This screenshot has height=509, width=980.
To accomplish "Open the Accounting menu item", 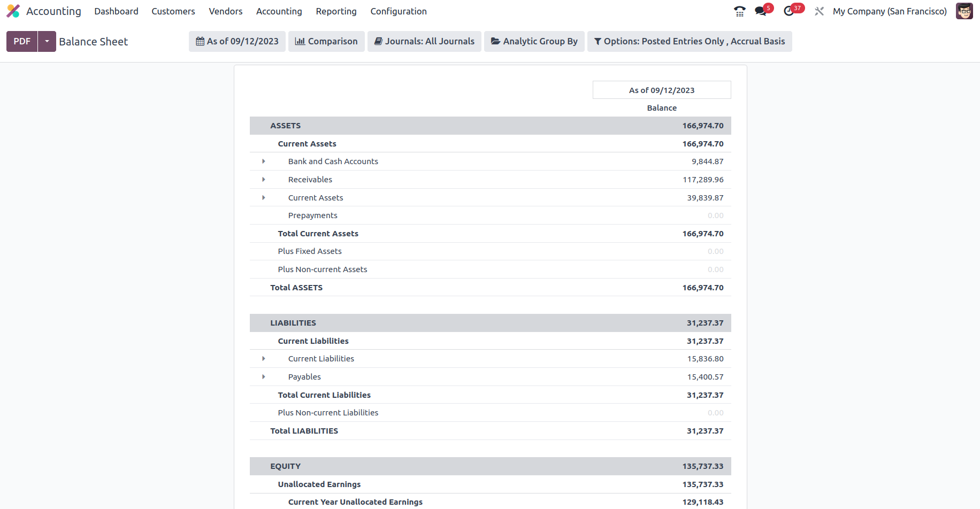I will tap(279, 11).
